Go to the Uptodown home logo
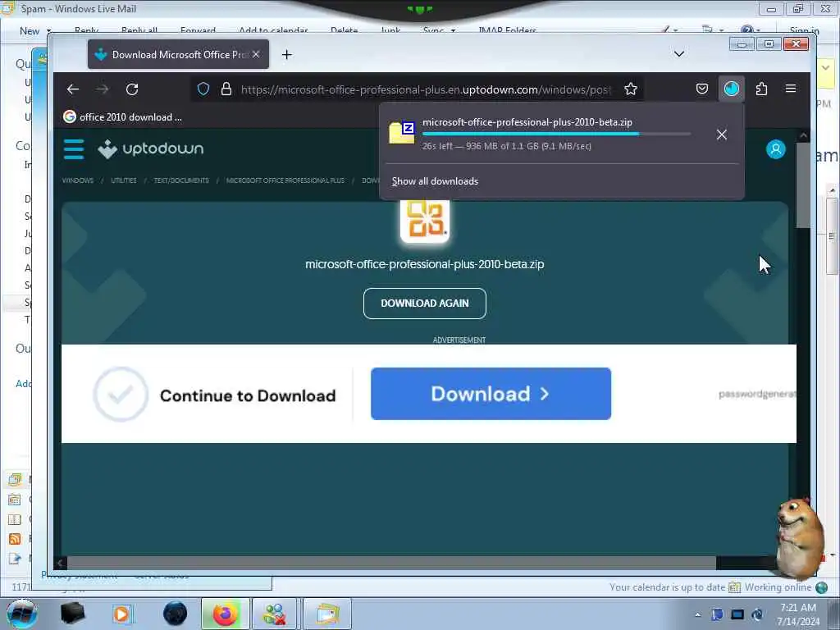 click(x=151, y=149)
